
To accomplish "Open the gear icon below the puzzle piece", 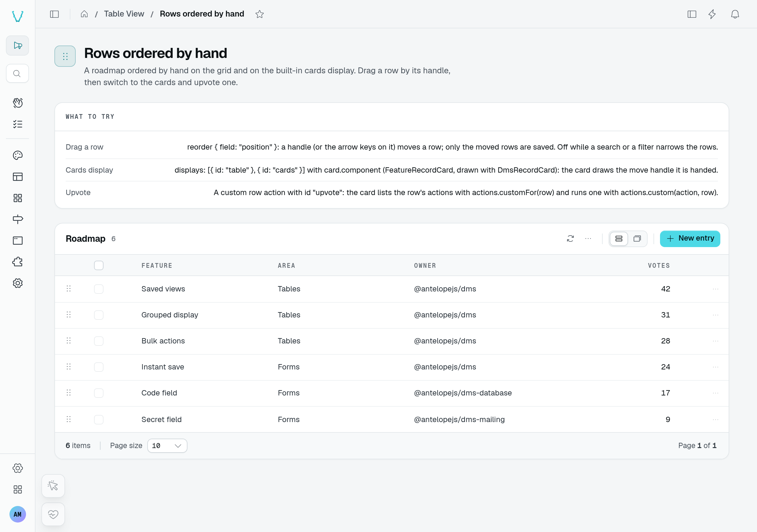I will [17, 283].
